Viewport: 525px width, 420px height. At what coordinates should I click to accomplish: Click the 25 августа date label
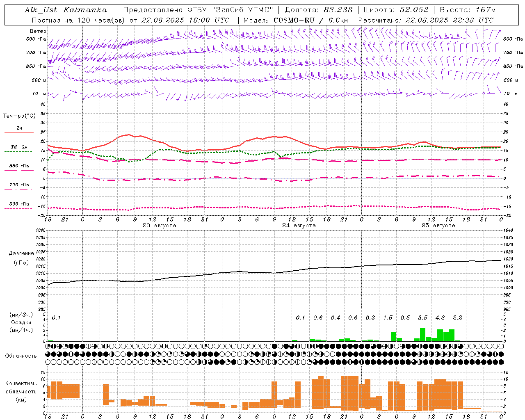tap(438, 226)
